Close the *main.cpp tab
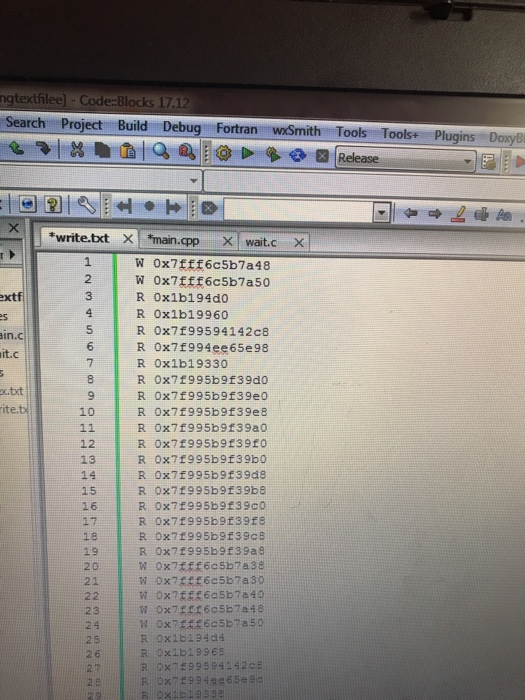 227,242
